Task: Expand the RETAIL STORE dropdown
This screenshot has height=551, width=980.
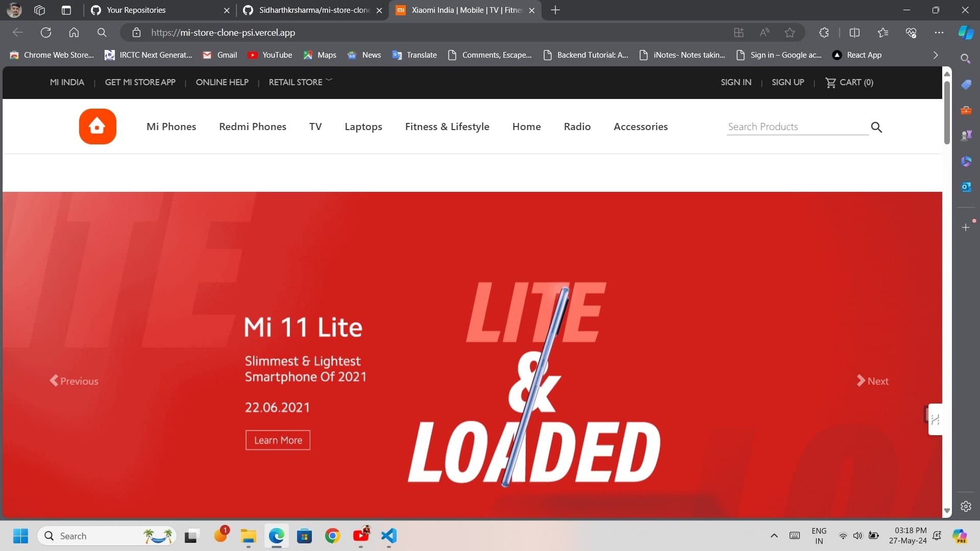Action: [300, 82]
